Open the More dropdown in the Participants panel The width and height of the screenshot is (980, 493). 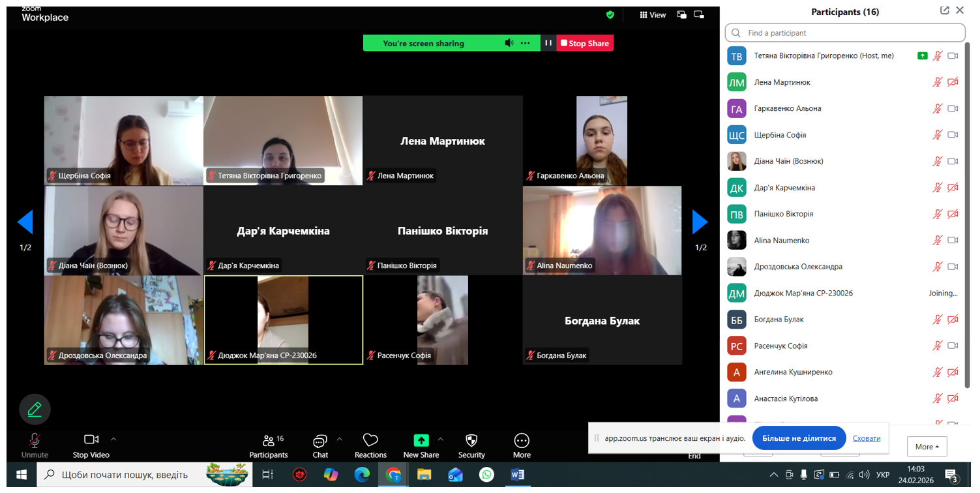[927, 447]
